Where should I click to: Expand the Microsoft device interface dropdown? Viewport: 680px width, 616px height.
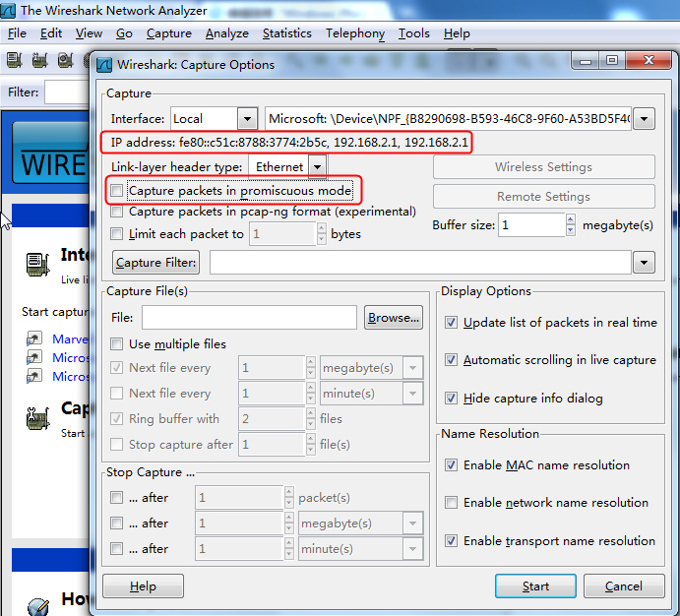click(x=644, y=119)
